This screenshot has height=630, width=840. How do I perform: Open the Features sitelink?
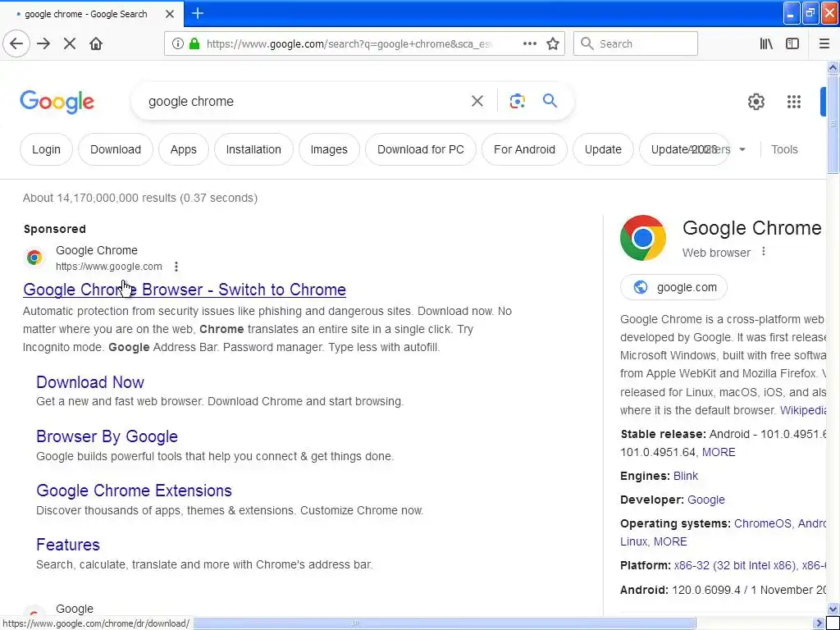click(x=68, y=545)
